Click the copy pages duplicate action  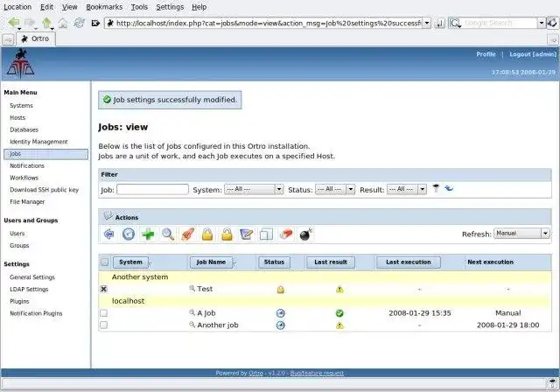pyautogui.click(x=266, y=234)
